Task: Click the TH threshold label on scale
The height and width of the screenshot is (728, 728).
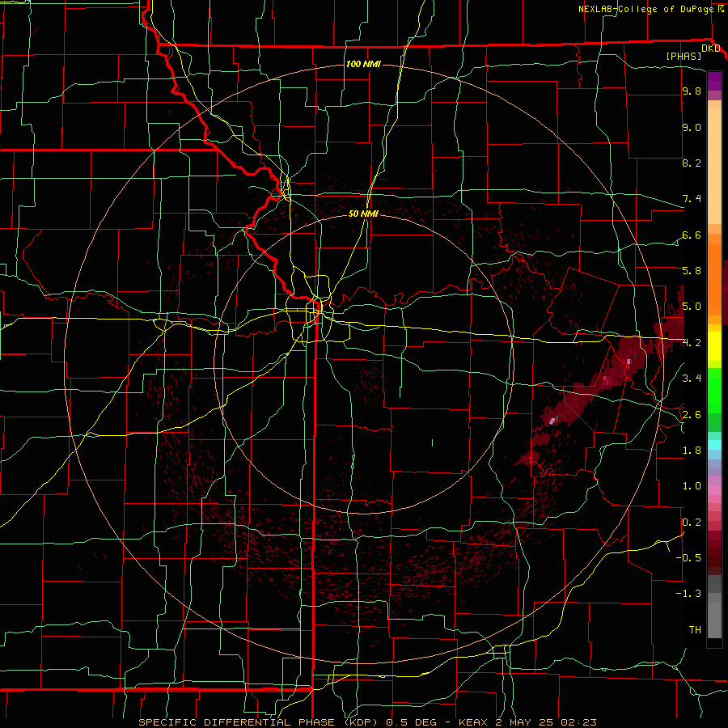Action: tap(695, 630)
